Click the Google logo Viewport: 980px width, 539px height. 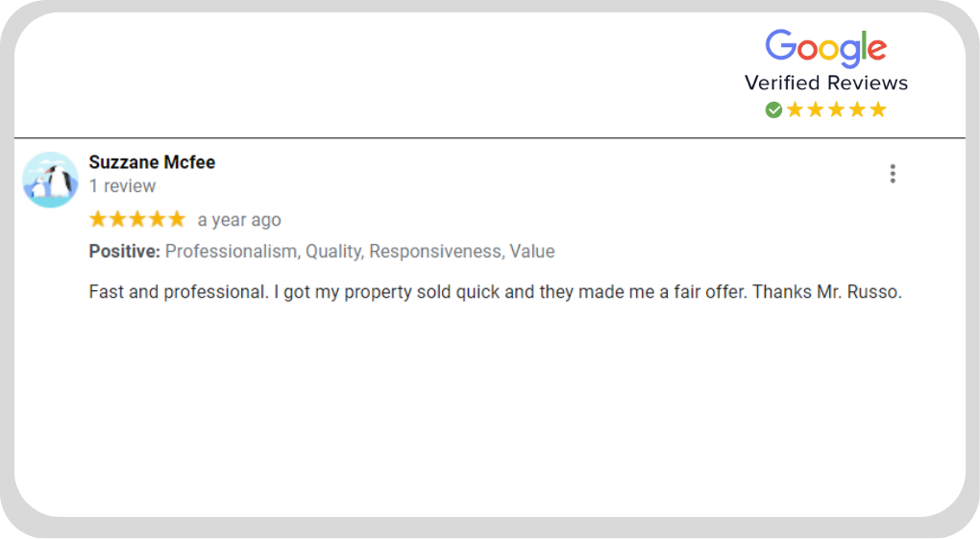(x=825, y=48)
